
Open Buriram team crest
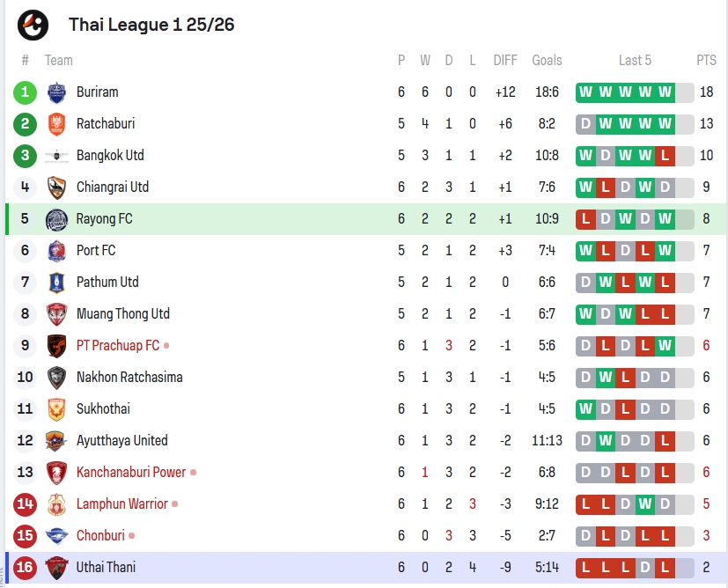[56, 92]
